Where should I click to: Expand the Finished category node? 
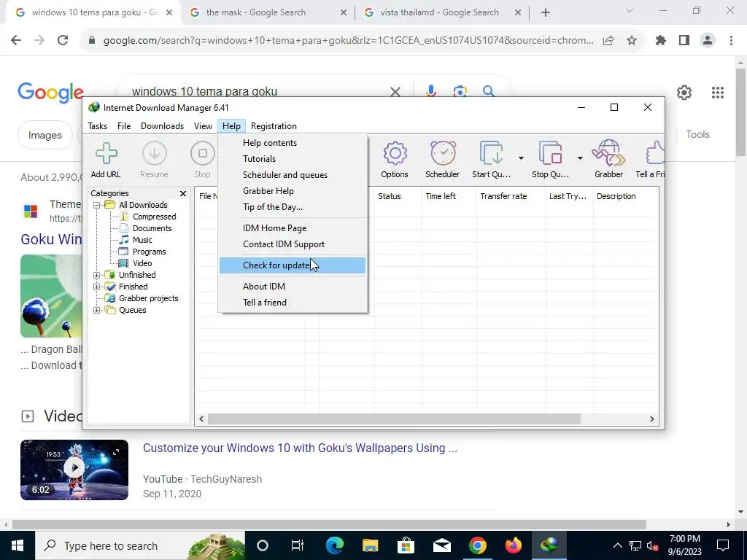coord(97,287)
